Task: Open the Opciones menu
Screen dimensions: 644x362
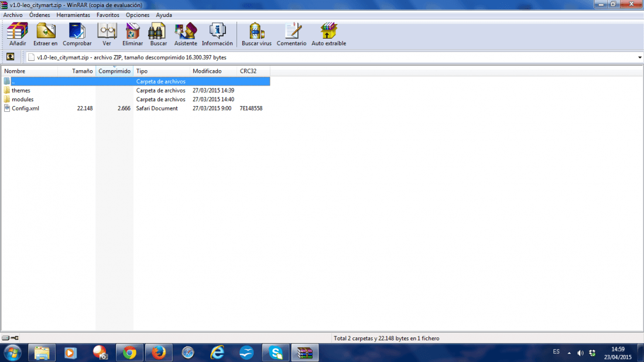Action: [x=138, y=15]
